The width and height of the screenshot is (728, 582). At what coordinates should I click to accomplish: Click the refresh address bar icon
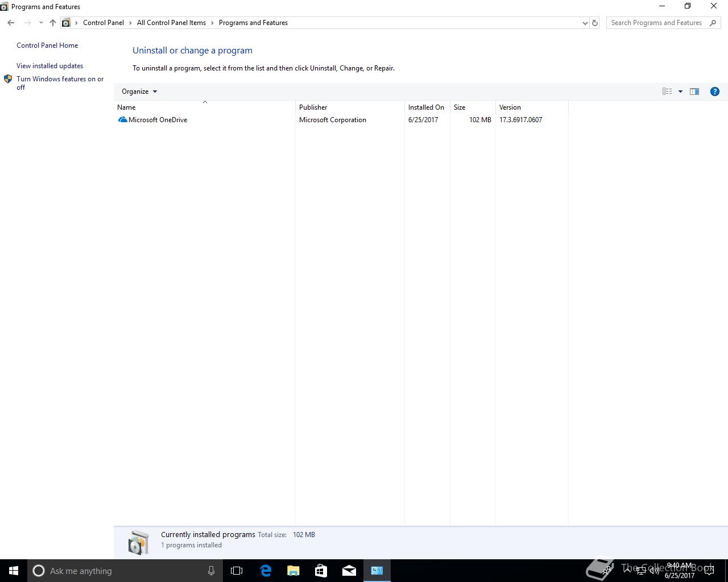[595, 23]
